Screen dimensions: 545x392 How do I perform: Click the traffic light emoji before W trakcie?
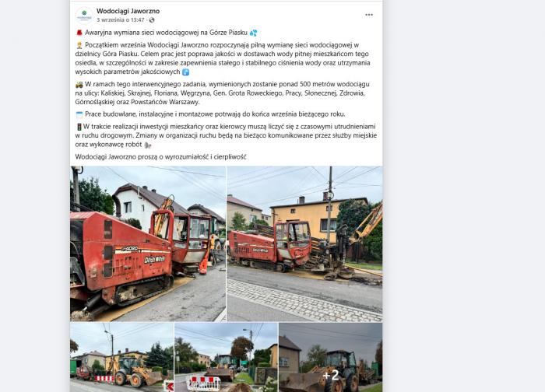point(79,127)
